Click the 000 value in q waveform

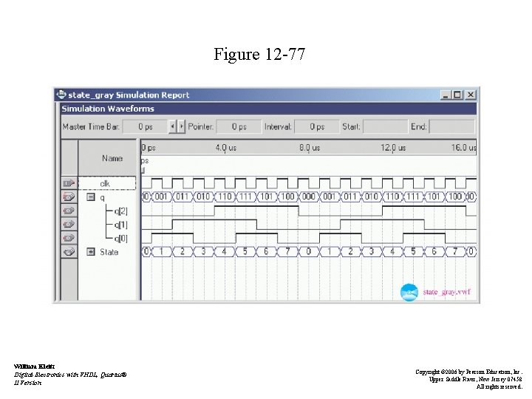click(x=309, y=197)
